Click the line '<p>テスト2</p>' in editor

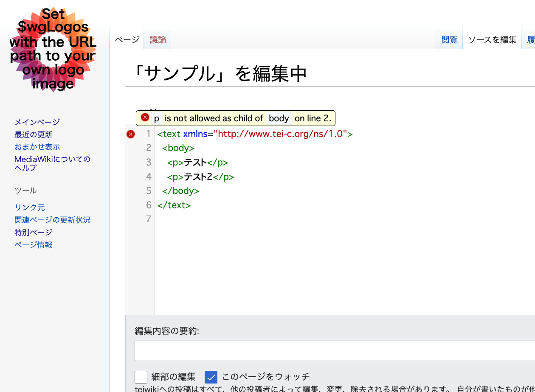[201, 176]
